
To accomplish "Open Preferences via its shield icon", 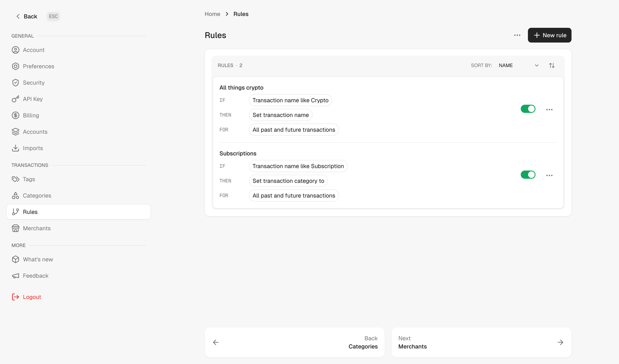I will click(x=16, y=66).
